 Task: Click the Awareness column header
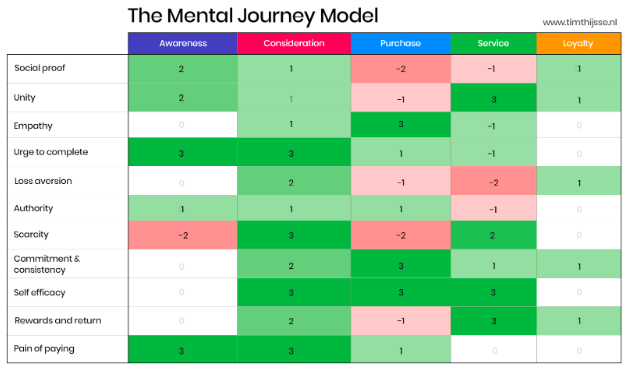(x=183, y=43)
